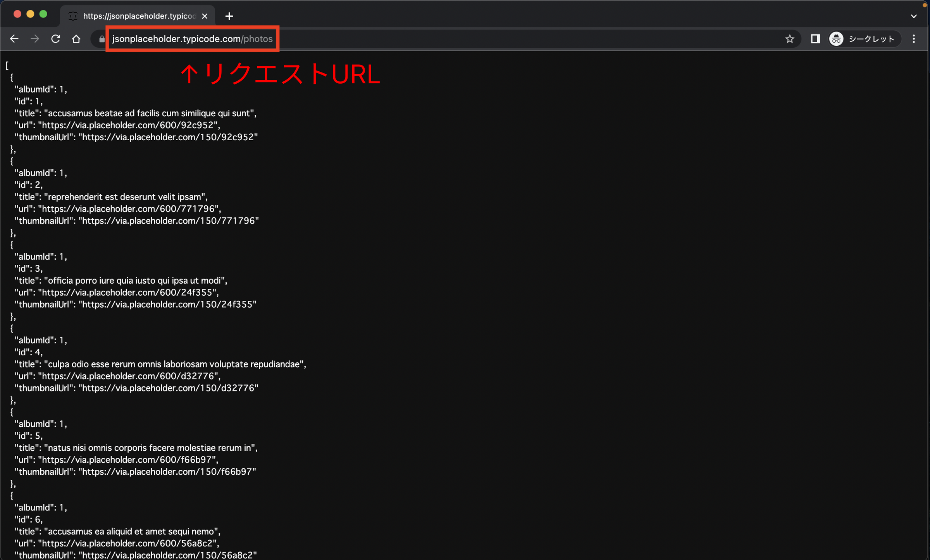
Task: Click the yellow minimize traffic light
Action: click(30, 14)
